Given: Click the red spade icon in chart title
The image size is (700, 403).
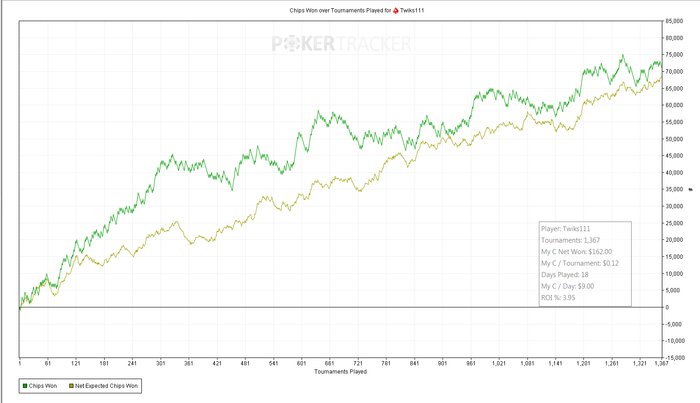Looking at the screenshot, I should coord(396,10).
